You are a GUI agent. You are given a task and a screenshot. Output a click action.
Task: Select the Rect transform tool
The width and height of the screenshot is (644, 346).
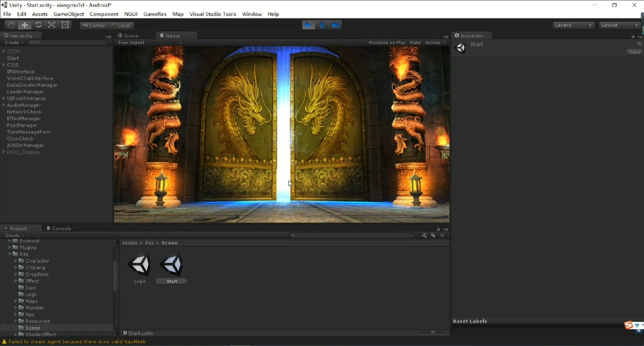pyautogui.click(x=65, y=25)
